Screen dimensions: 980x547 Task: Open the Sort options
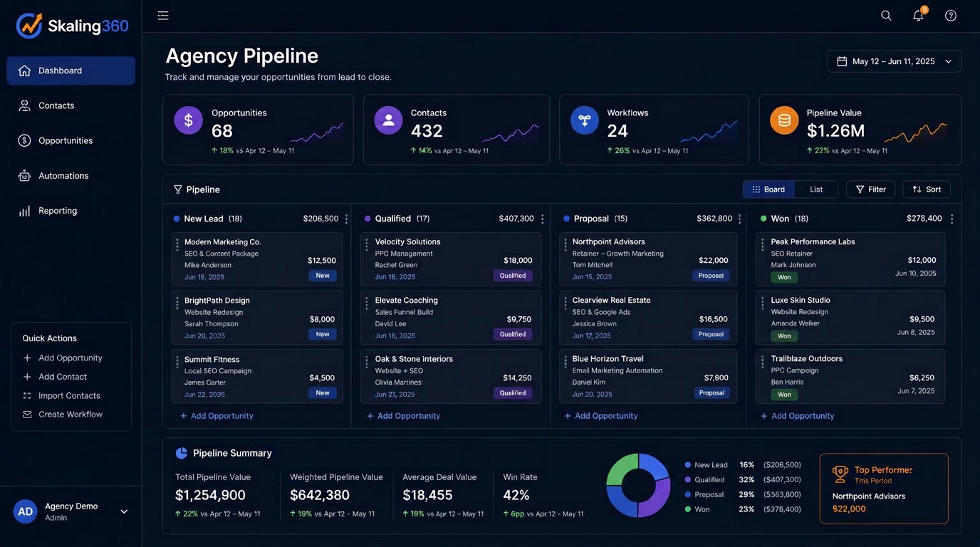(927, 189)
